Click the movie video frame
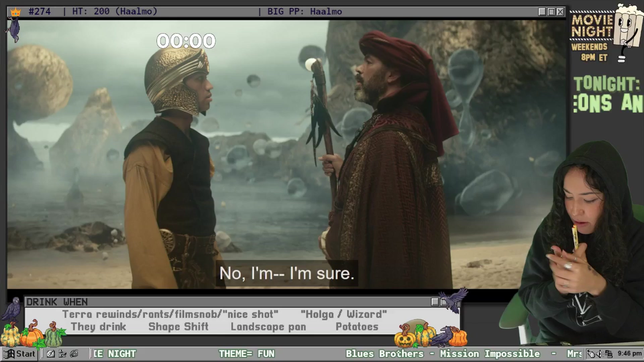This screenshot has width=644, height=362. (x=287, y=154)
